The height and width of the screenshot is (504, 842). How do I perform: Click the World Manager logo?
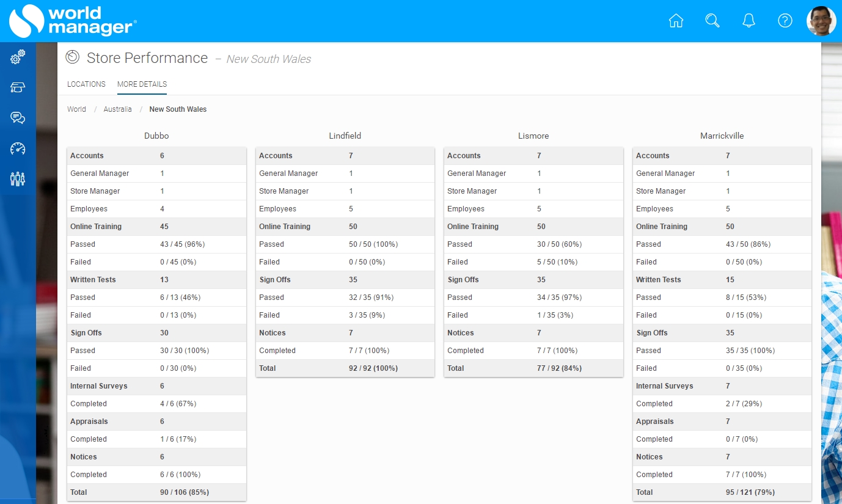72,21
